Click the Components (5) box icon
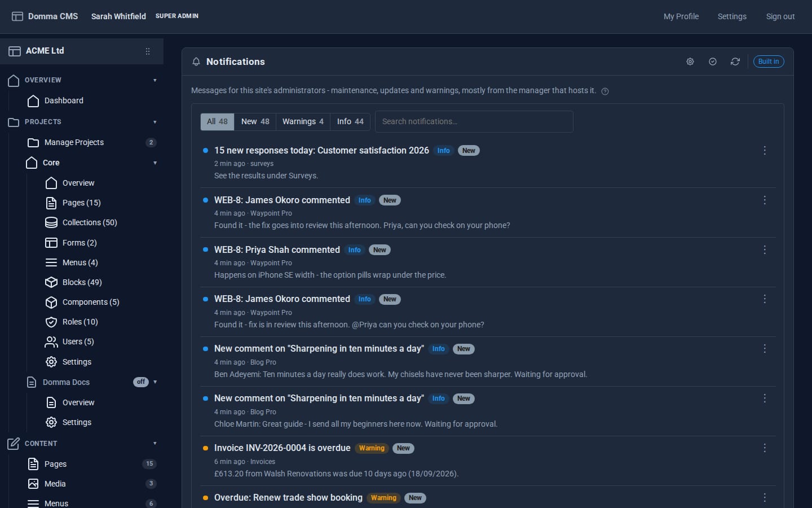Image resolution: width=812 pixels, height=508 pixels. point(51,302)
